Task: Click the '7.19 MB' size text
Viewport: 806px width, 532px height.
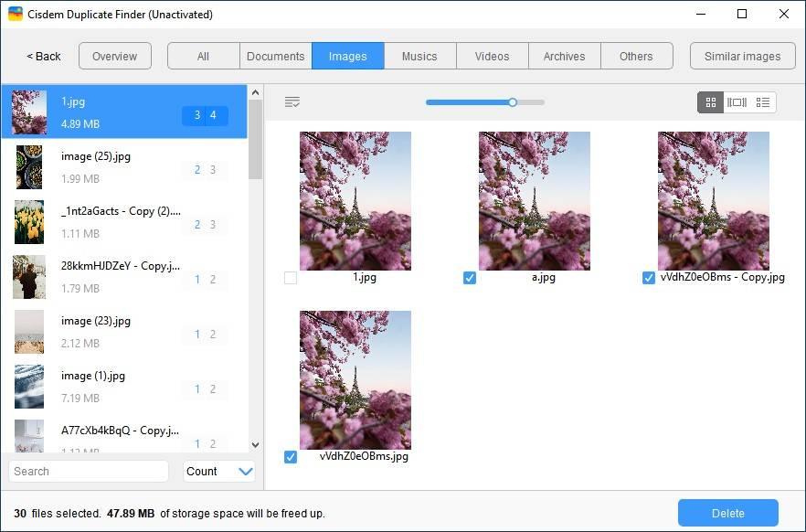Action: tap(80, 399)
